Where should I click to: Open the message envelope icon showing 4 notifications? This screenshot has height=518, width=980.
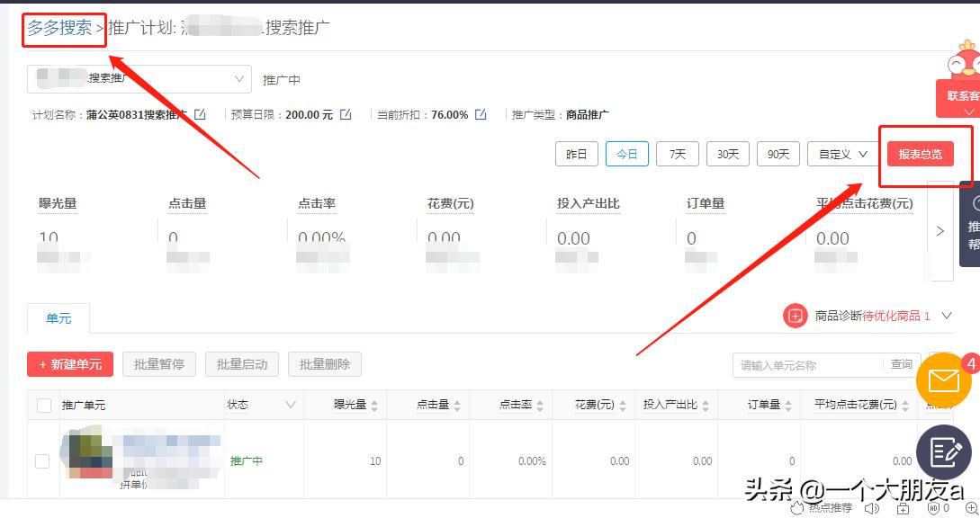tap(943, 380)
